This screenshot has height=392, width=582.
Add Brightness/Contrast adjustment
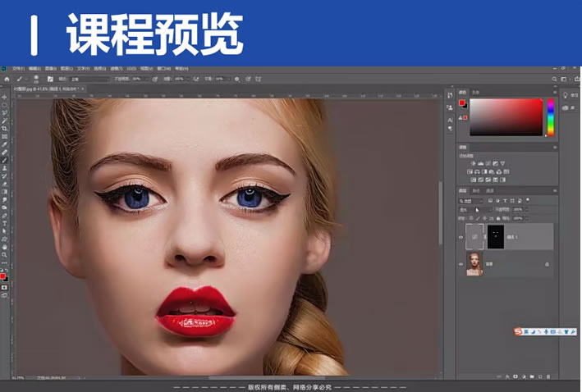coord(474,163)
